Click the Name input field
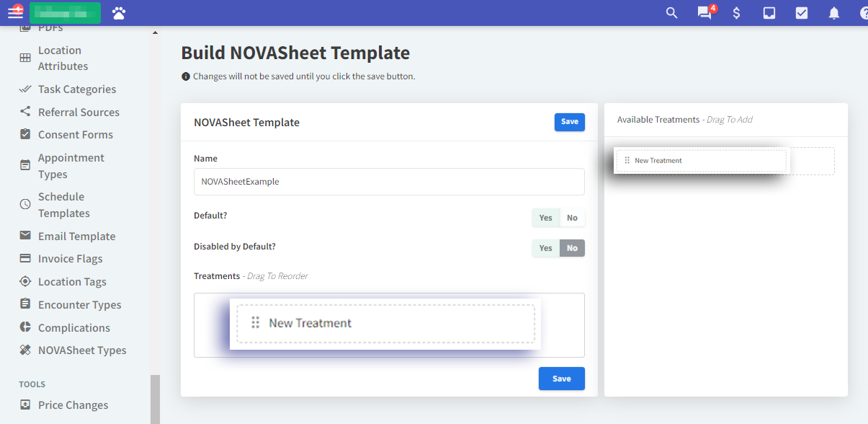The width and height of the screenshot is (868, 424). (x=389, y=182)
